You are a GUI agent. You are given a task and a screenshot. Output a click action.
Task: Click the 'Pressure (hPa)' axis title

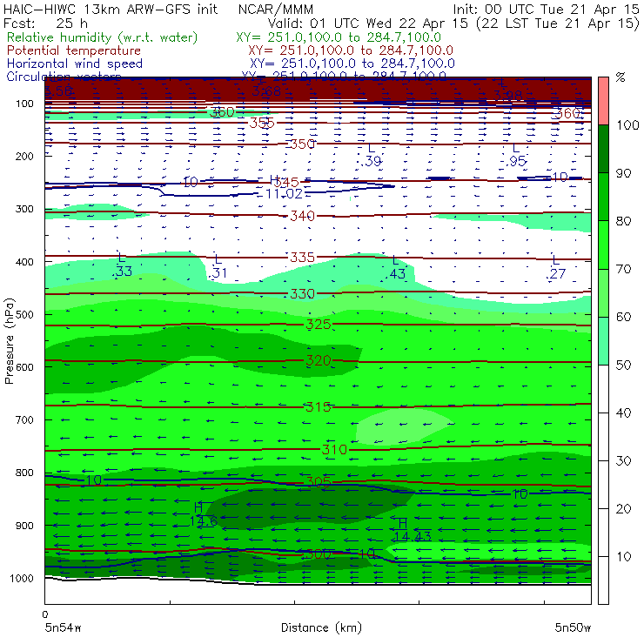pyautogui.click(x=9, y=341)
